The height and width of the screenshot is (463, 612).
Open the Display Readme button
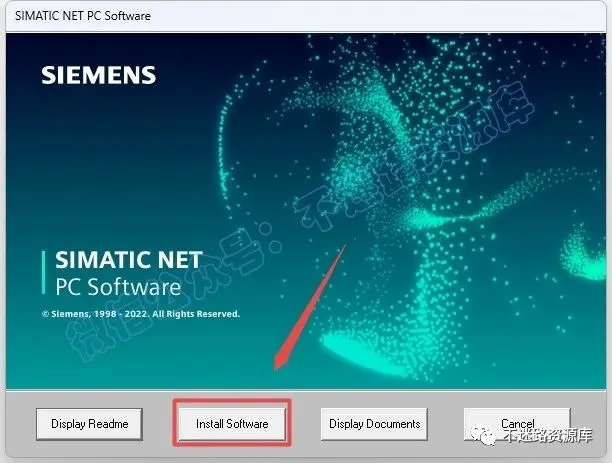(89, 424)
